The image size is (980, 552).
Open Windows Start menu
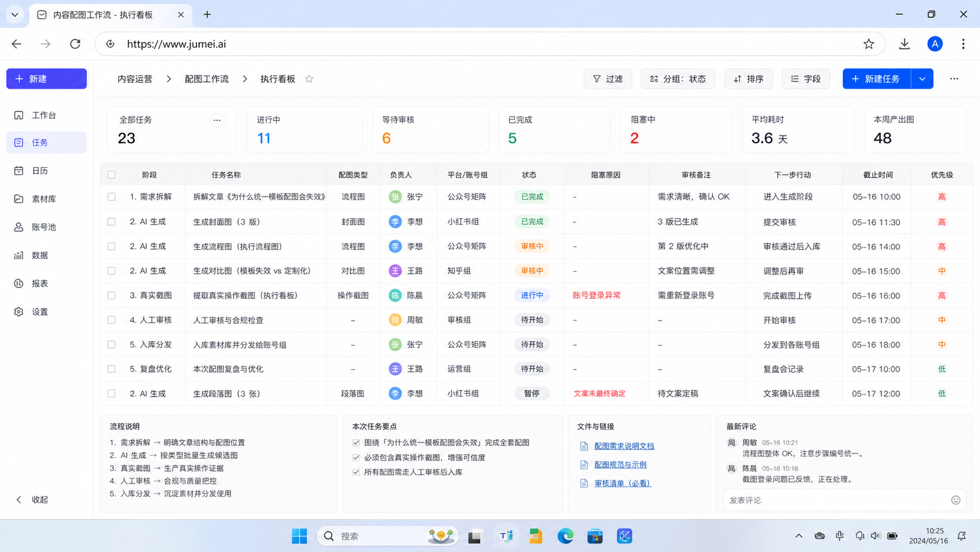click(300, 536)
